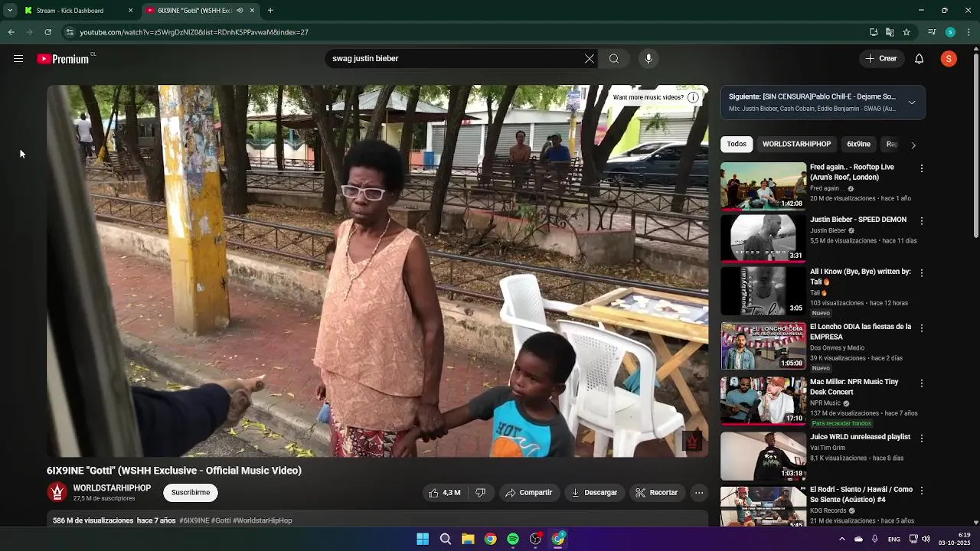Like the video showing 4,3 M
This screenshot has width=980, height=551.
click(444, 493)
